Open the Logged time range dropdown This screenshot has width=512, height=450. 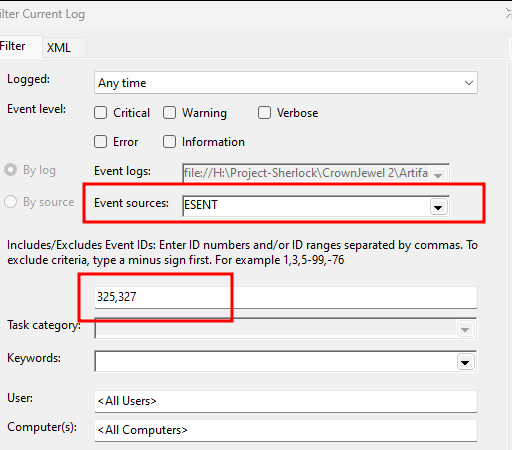[x=286, y=83]
